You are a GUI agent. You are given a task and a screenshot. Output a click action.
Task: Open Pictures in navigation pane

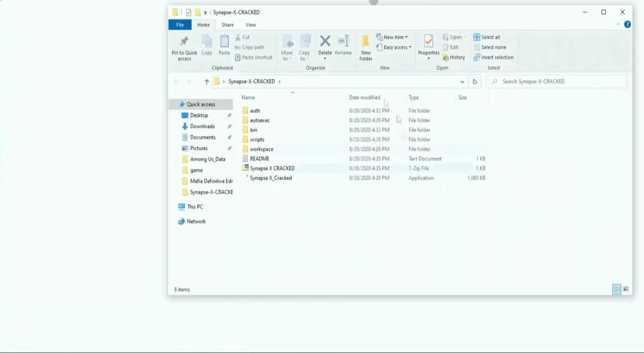[199, 148]
